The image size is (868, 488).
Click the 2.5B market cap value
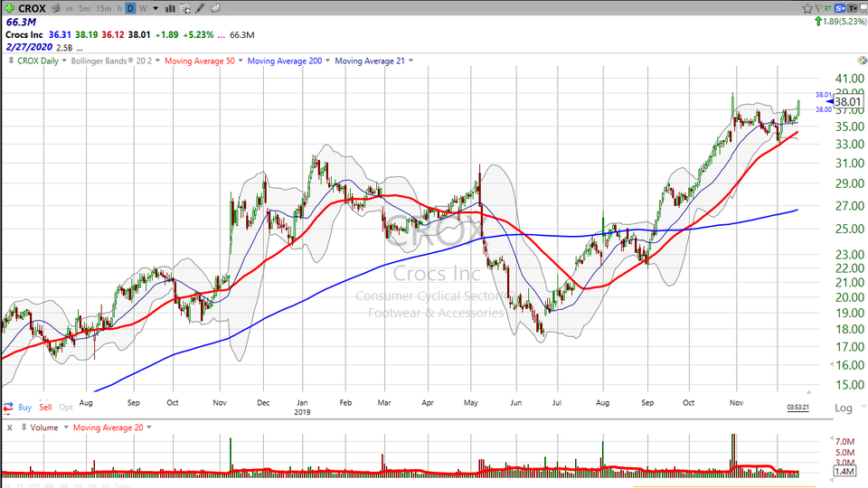click(64, 48)
